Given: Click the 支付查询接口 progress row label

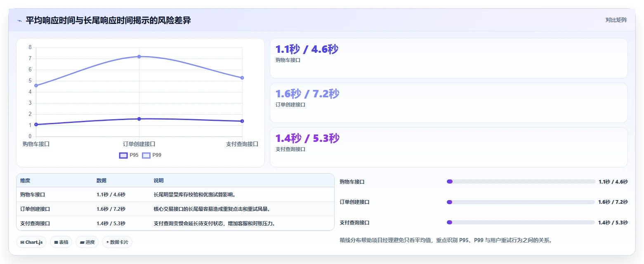Looking at the screenshot, I should [354, 223].
